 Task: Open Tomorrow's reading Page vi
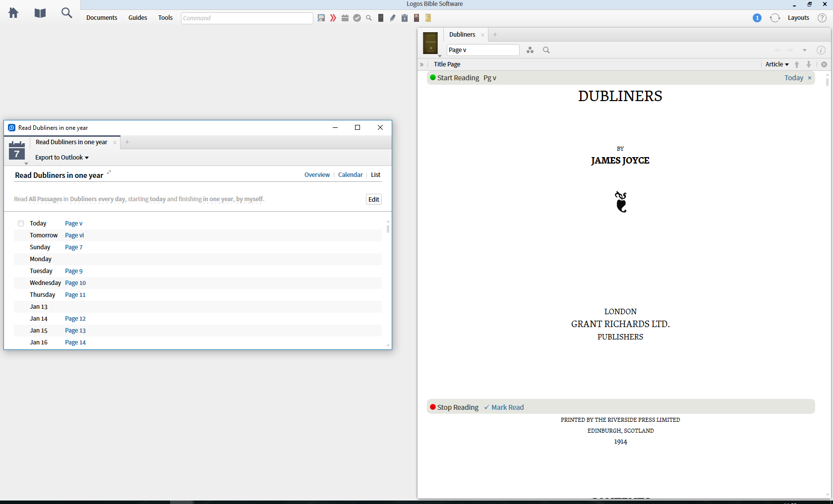[74, 235]
